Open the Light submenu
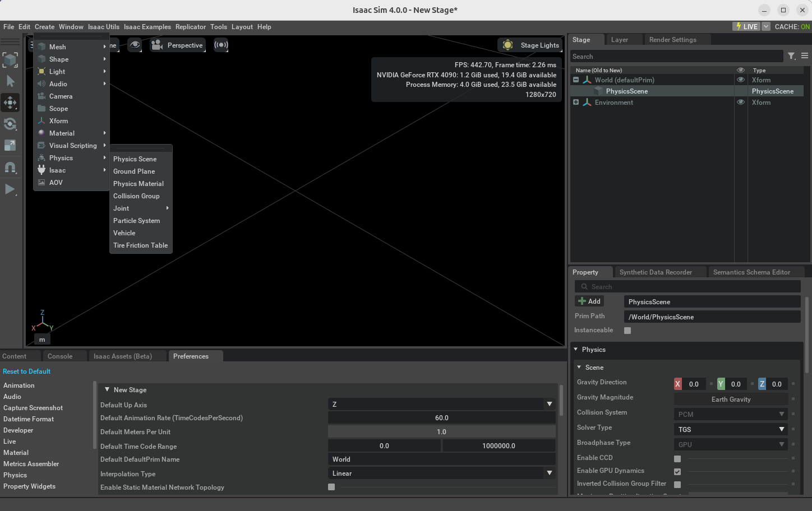812x511 pixels. 72,72
